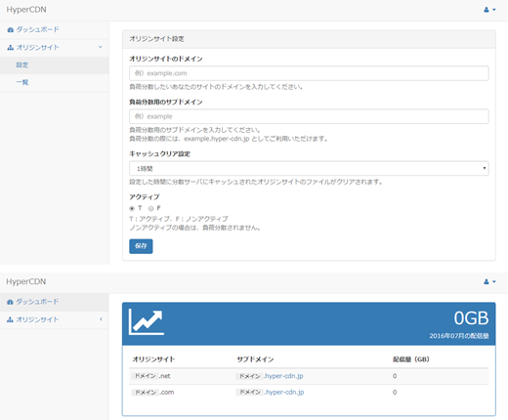Focus the オリジンサイトのドメイン input field

309,73
